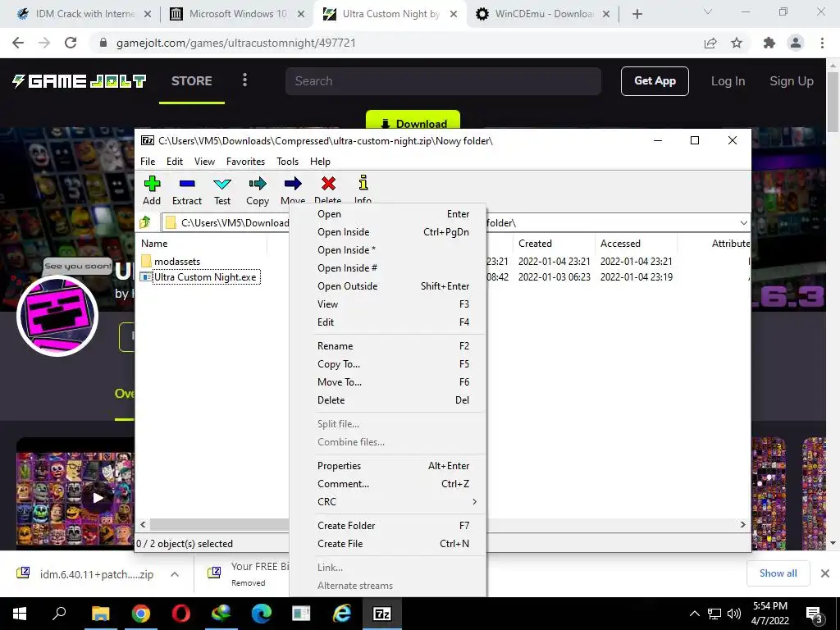
Task: Open a new browser tab
Action: (x=637, y=15)
